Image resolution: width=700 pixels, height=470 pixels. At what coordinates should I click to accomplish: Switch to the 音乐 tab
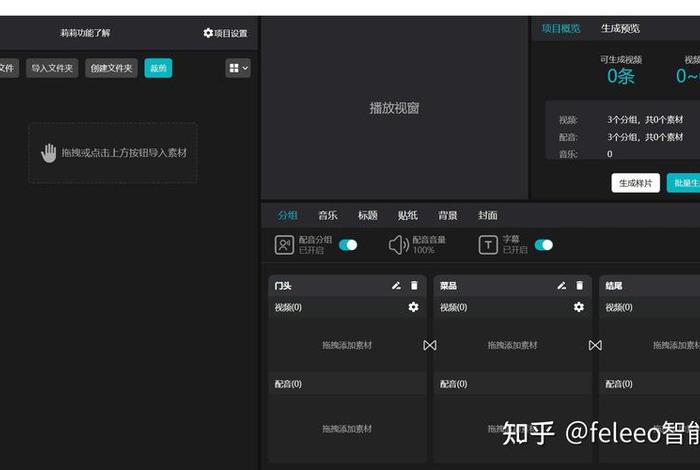pyautogui.click(x=328, y=215)
